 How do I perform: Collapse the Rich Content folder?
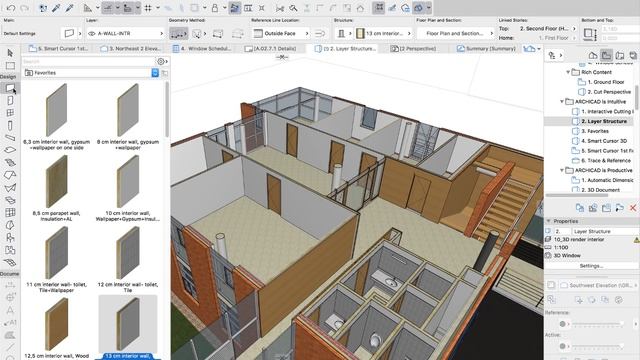click(x=568, y=72)
